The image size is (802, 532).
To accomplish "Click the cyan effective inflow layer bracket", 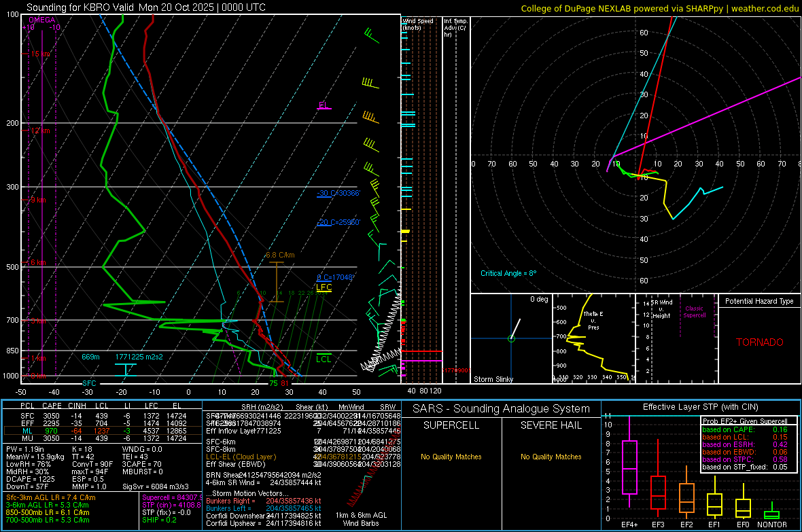I will click(x=125, y=370).
